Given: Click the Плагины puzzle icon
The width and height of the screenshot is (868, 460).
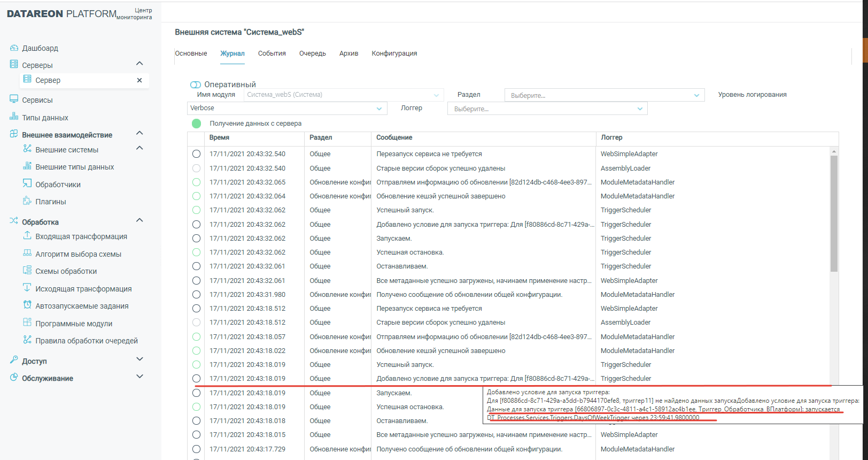Looking at the screenshot, I should [x=27, y=201].
